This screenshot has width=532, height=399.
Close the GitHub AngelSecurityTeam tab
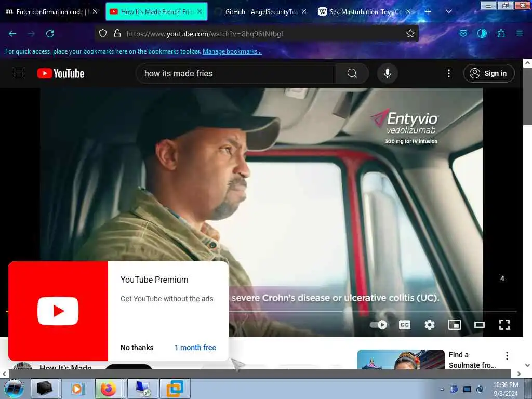pos(304,11)
